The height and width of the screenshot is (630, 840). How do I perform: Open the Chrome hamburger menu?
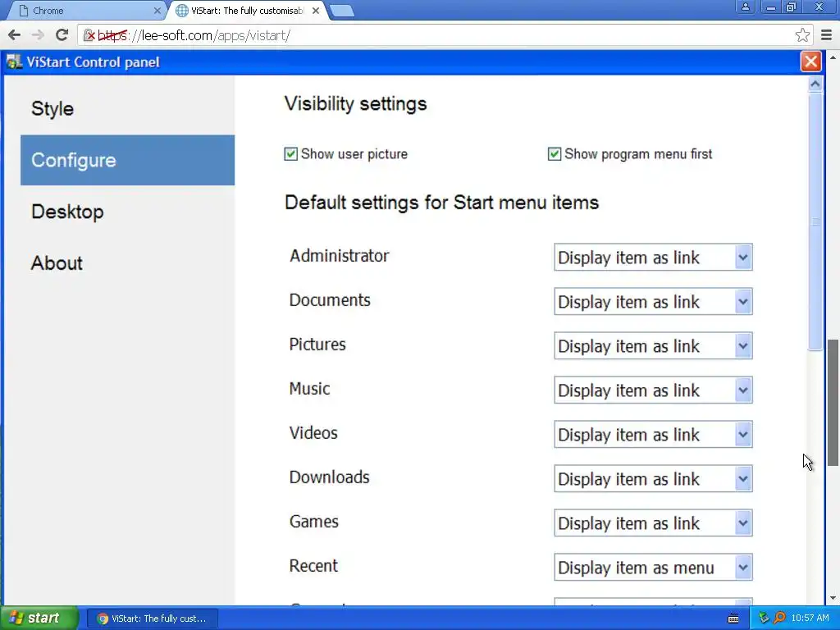(827, 35)
